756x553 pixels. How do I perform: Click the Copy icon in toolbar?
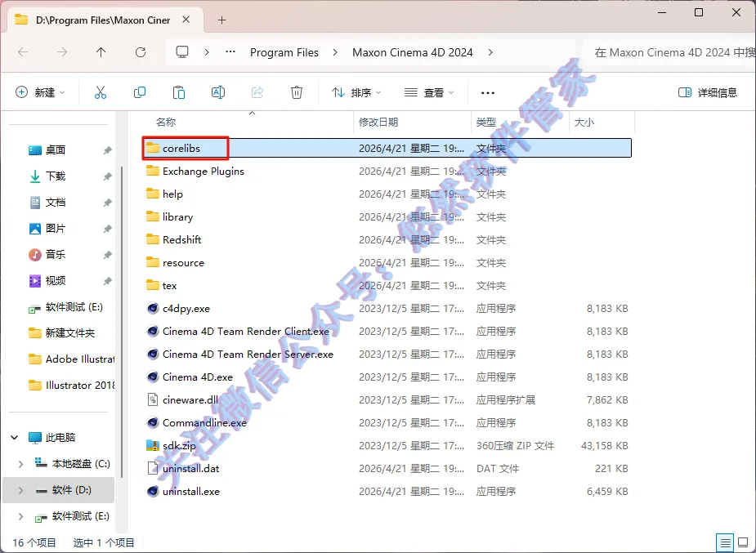click(x=139, y=92)
